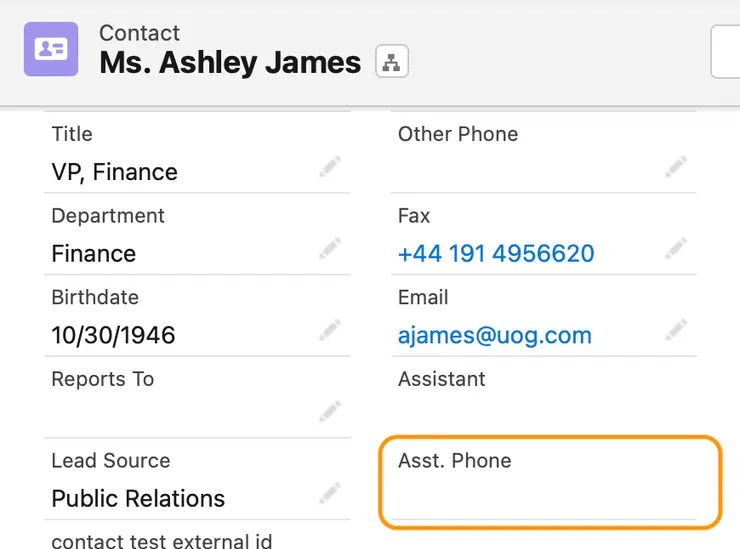This screenshot has width=740, height=549.
Task: Edit the Title field pencil icon
Action: (x=330, y=167)
